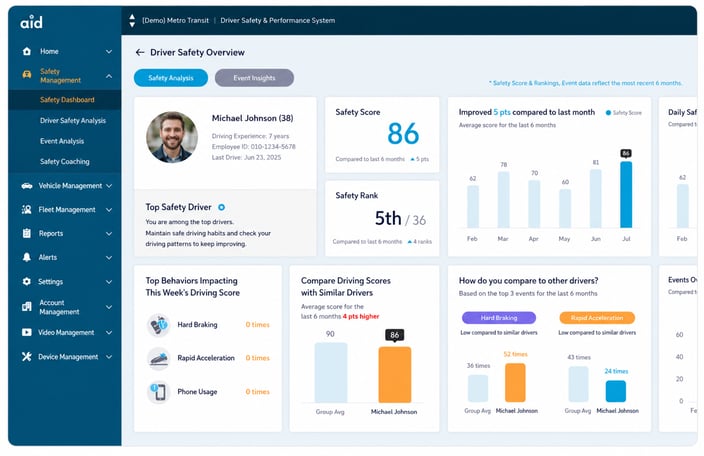The height and width of the screenshot is (456, 704).
Task: Click the organization switcher up-down arrows
Action: (132, 21)
